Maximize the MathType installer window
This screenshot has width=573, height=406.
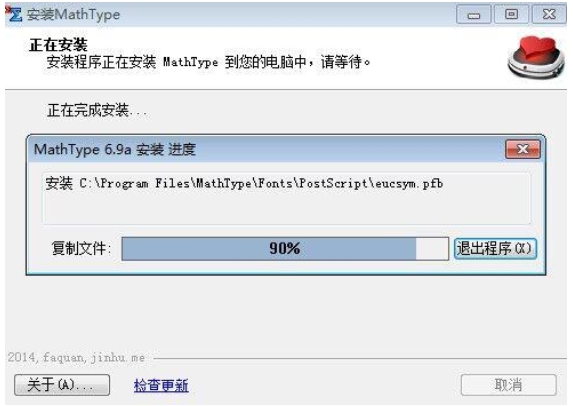coord(511,15)
